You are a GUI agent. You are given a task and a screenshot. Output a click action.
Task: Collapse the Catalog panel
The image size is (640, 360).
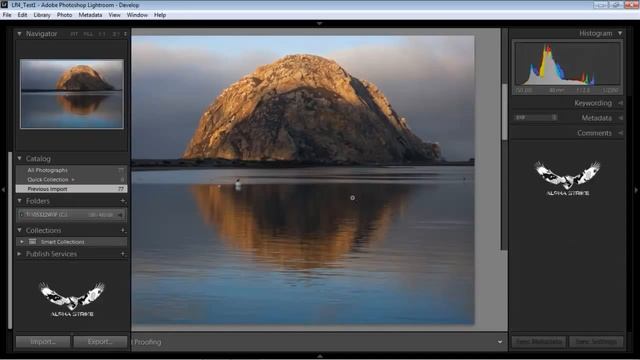pos(19,158)
